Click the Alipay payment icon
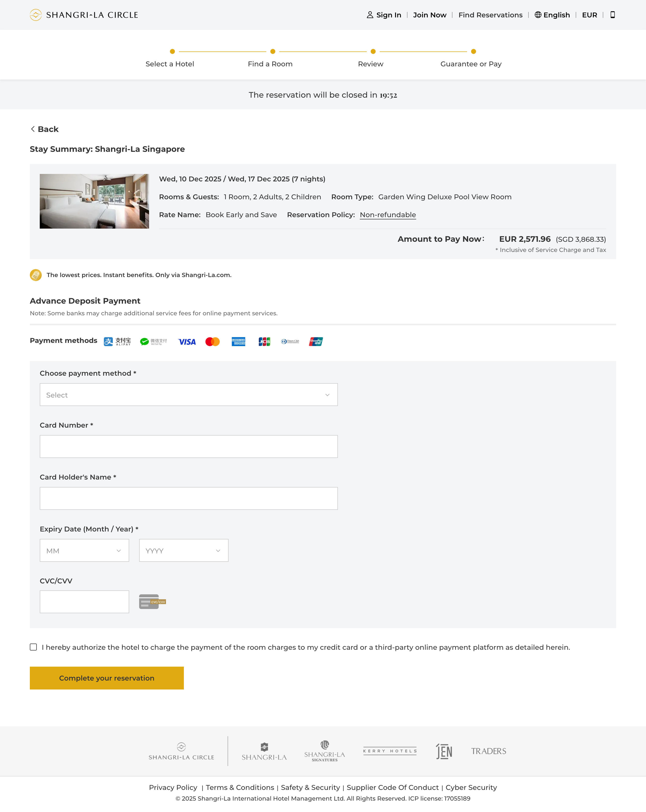This screenshot has width=646, height=812. [117, 342]
